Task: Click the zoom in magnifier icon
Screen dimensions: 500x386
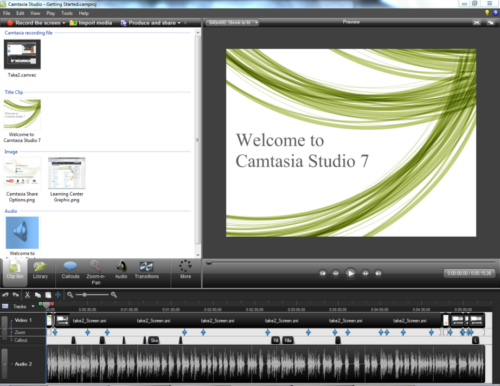Action: click(x=114, y=295)
